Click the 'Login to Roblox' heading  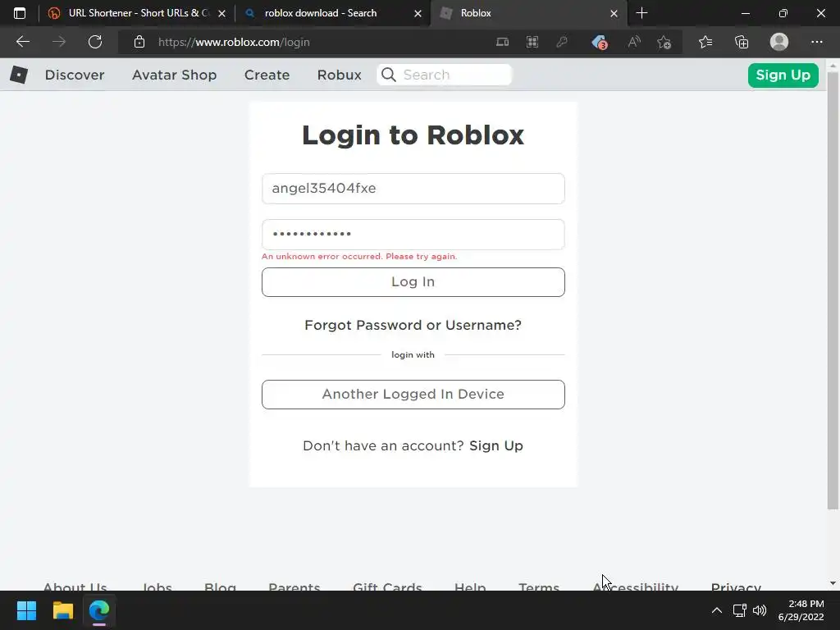tap(413, 135)
